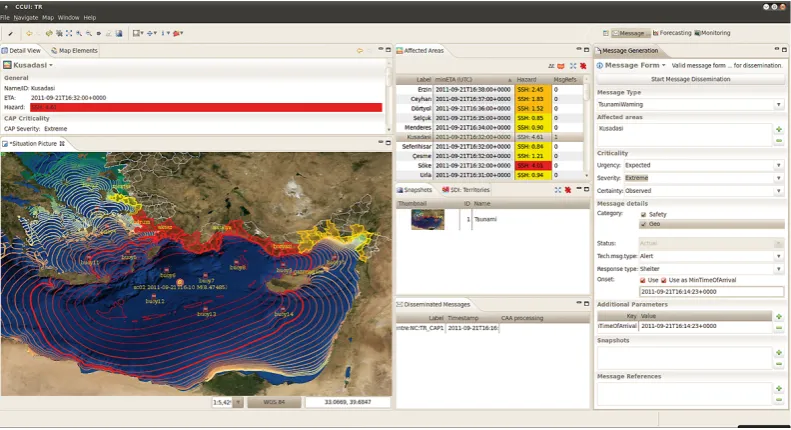Click the zoom-to-fit icon in the Snapshots panel

click(x=558, y=190)
